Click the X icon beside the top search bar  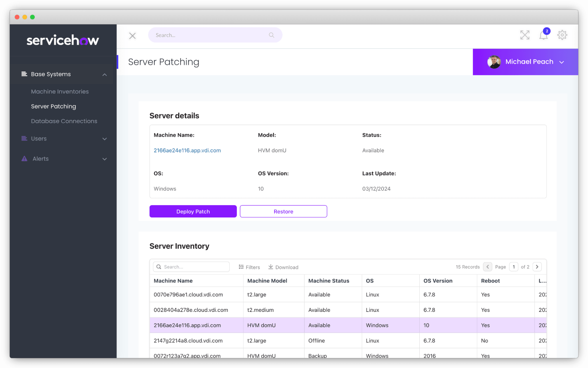click(132, 36)
